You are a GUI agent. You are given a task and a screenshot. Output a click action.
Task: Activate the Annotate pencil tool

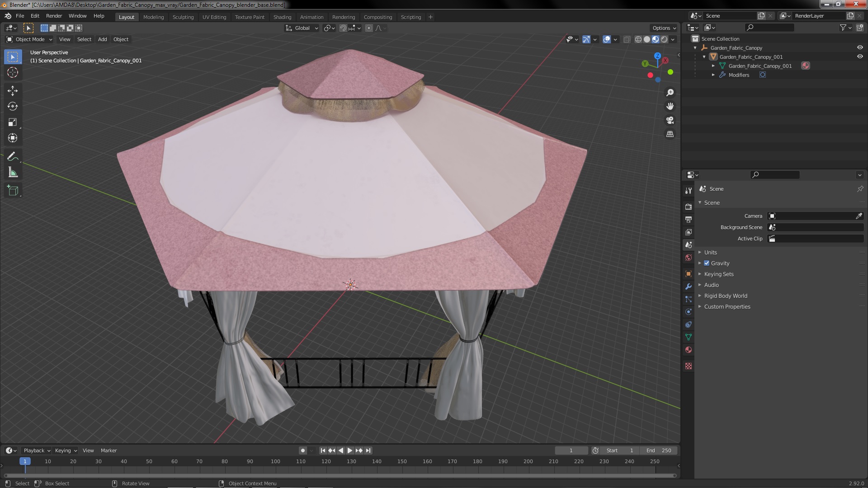(x=13, y=156)
